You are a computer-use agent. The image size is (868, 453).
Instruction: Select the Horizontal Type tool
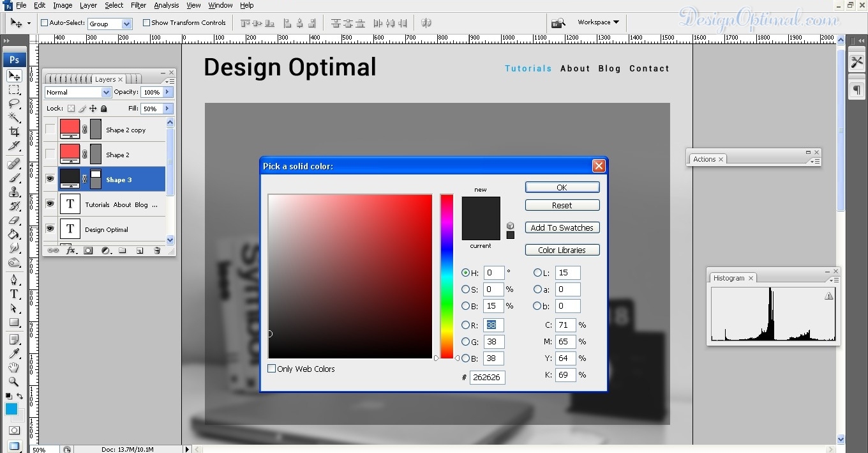pyautogui.click(x=14, y=294)
